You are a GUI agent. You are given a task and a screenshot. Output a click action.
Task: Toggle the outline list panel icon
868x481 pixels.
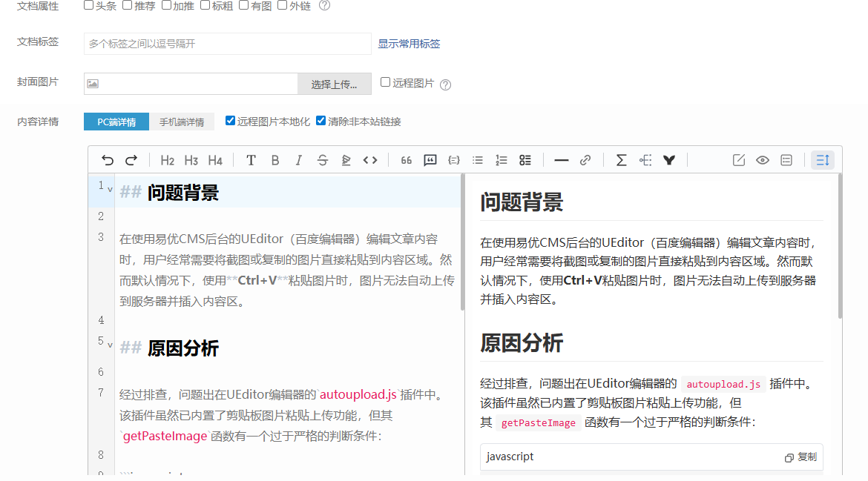pos(786,160)
